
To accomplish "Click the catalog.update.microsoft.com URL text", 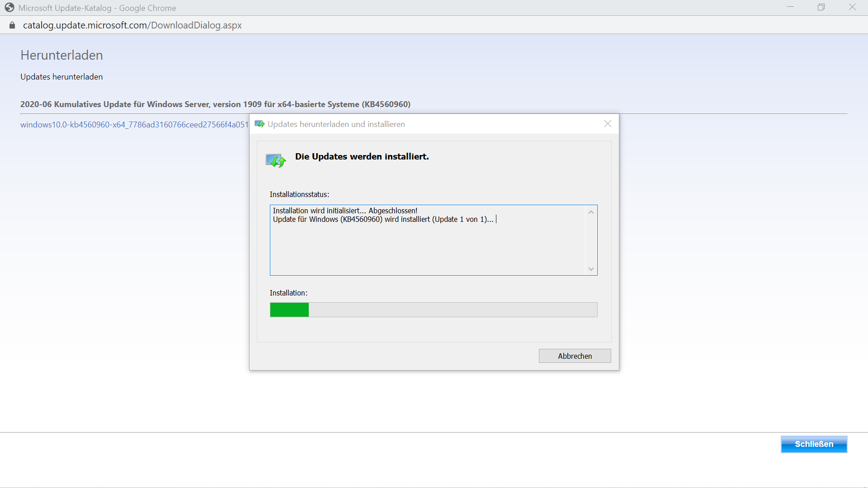I will pos(132,25).
